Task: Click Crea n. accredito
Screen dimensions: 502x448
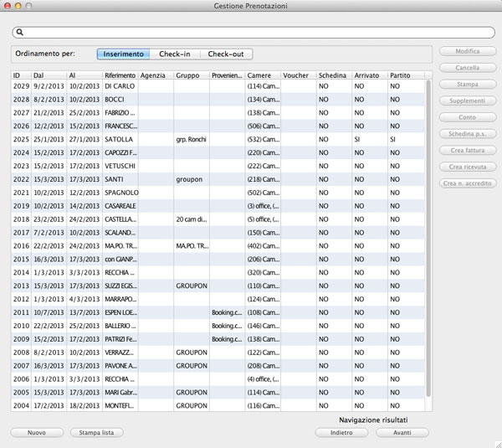Action: click(x=468, y=183)
